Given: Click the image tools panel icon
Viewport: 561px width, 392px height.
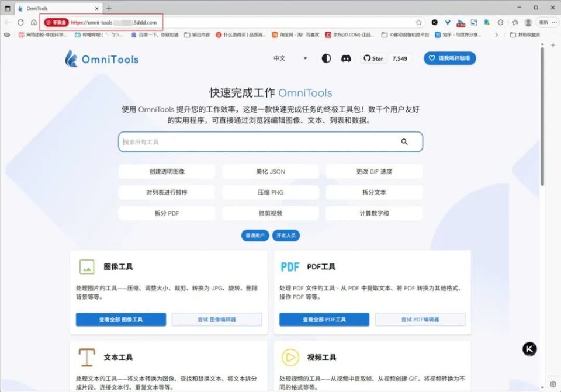Looking at the screenshot, I should point(86,266).
